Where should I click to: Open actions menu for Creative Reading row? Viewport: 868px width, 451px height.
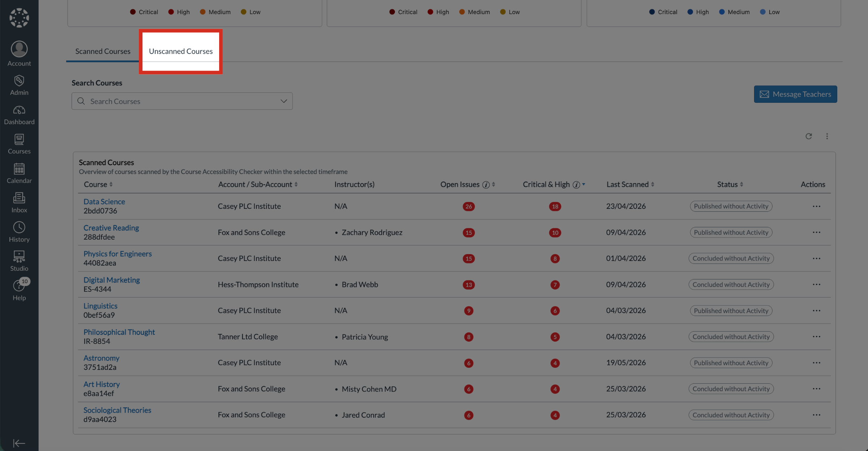(x=816, y=232)
